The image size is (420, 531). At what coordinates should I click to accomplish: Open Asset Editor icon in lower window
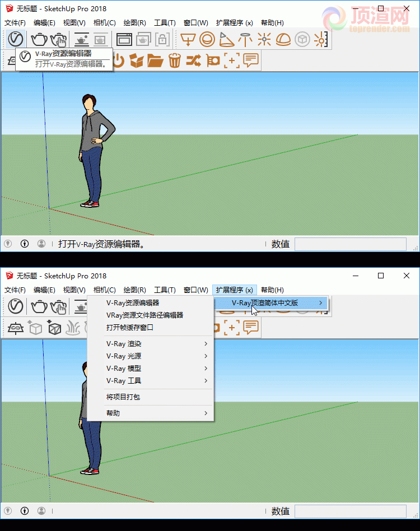[x=16, y=306]
